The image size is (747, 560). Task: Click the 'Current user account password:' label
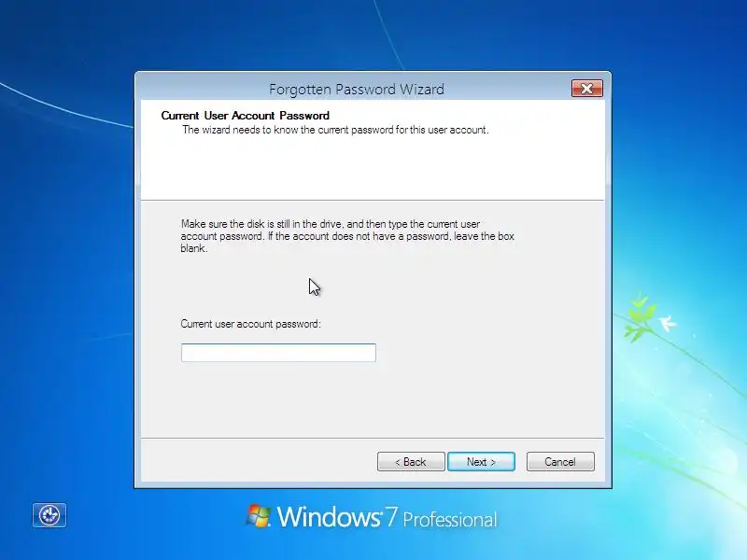250,324
